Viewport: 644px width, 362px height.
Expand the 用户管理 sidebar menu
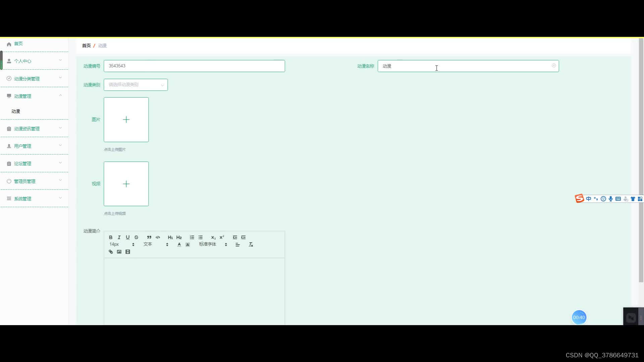point(34,146)
